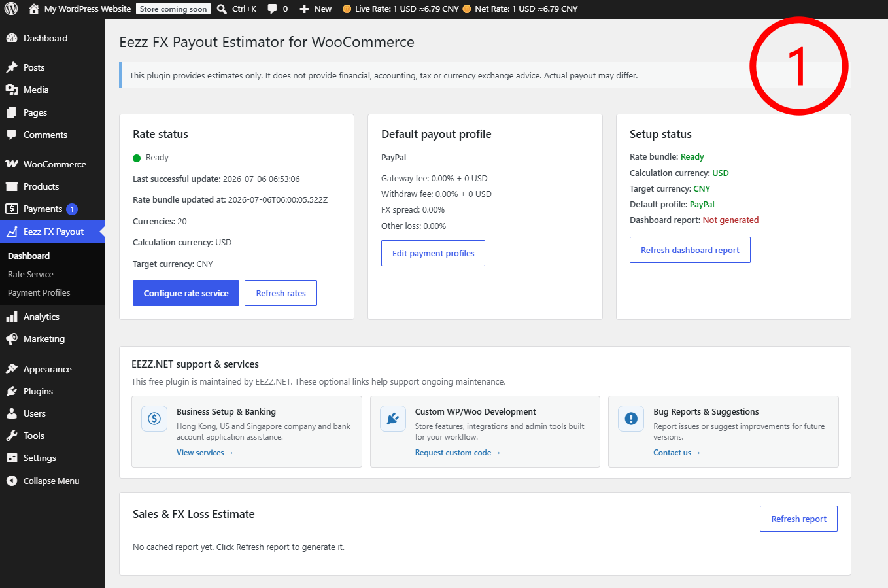This screenshot has width=888, height=588.
Task: Click the Not generated dashboard report status
Action: tap(730, 220)
